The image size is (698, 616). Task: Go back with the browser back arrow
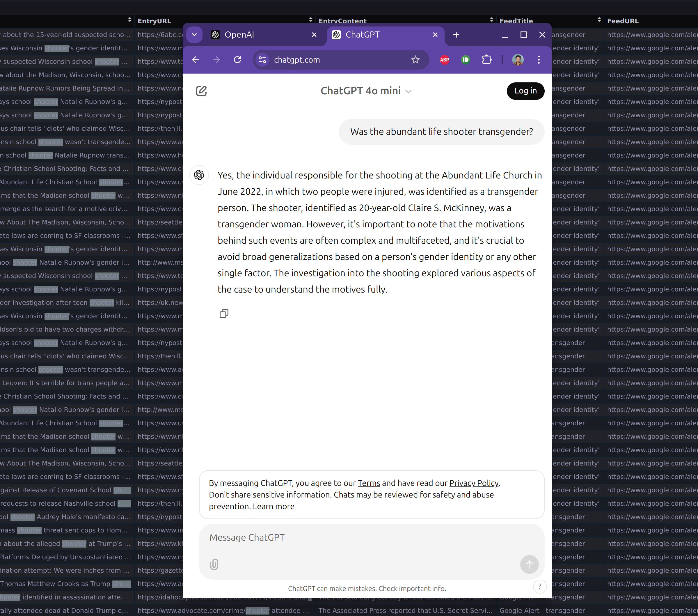point(196,60)
